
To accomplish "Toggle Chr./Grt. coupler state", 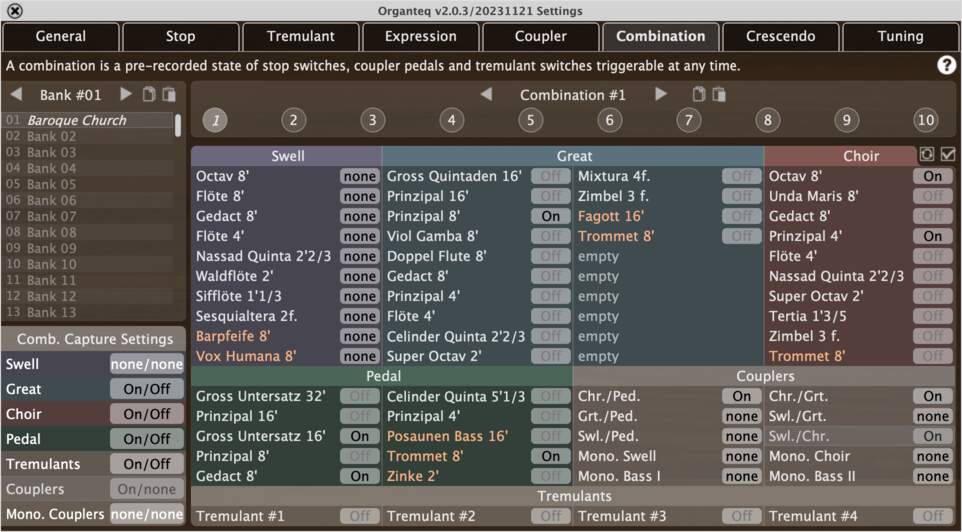I will coord(933,396).
